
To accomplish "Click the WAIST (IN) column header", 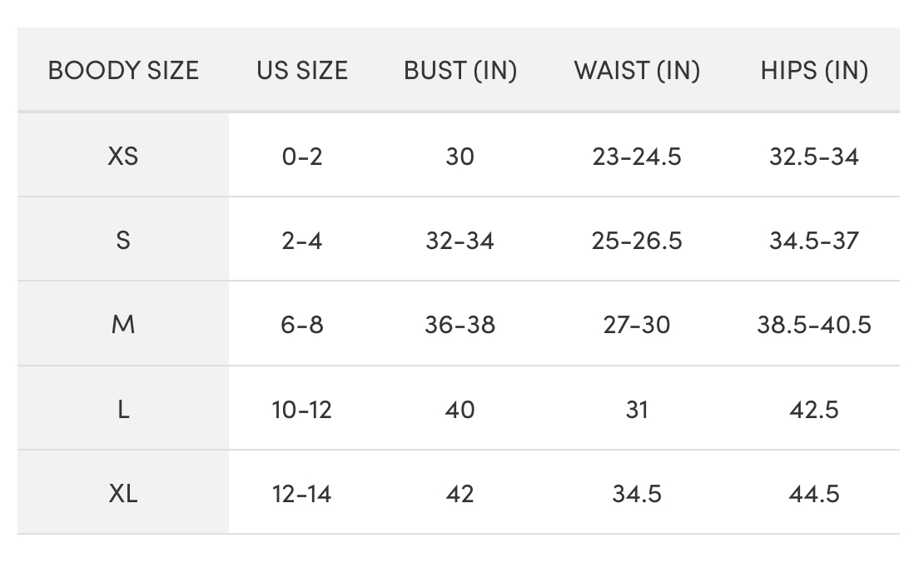I will pos(637,71).
